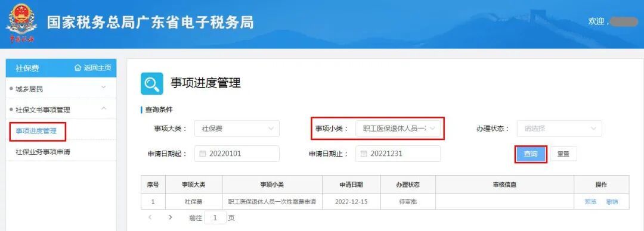Viewport: 644px width, 231px height.
Task: Click the 重置 button
Action: tap(563, 154)
